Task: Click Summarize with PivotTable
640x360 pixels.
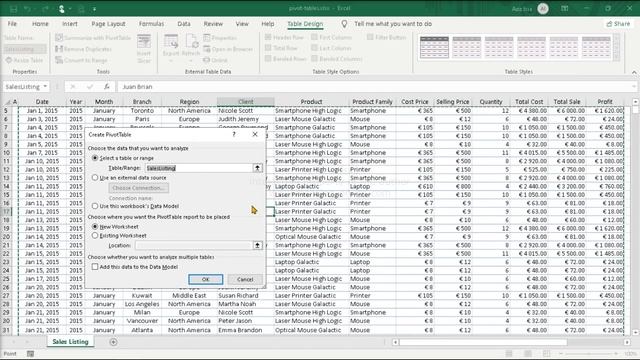Action: (93, 38)
